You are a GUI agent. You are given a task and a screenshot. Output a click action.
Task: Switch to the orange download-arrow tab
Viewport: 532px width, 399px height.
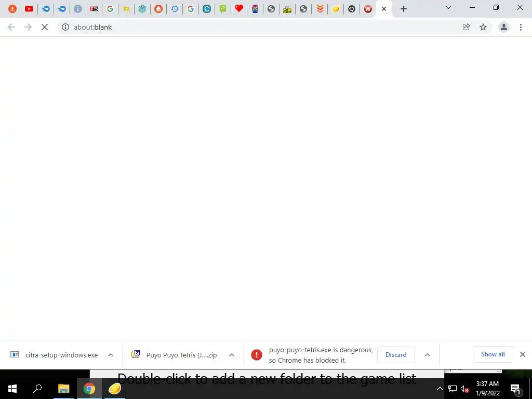[x=12, y=9]
